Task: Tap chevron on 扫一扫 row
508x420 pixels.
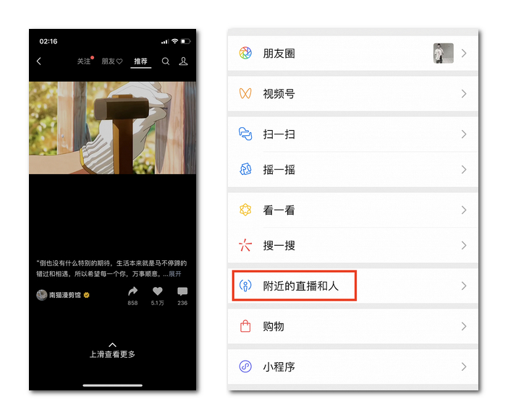Action: point(464,134)
